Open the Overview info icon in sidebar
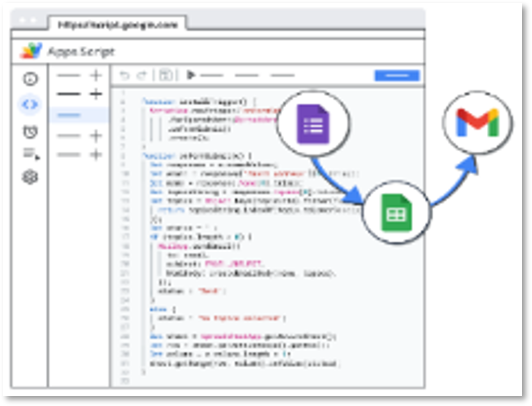The image size is (532, 406). [31, 79]
